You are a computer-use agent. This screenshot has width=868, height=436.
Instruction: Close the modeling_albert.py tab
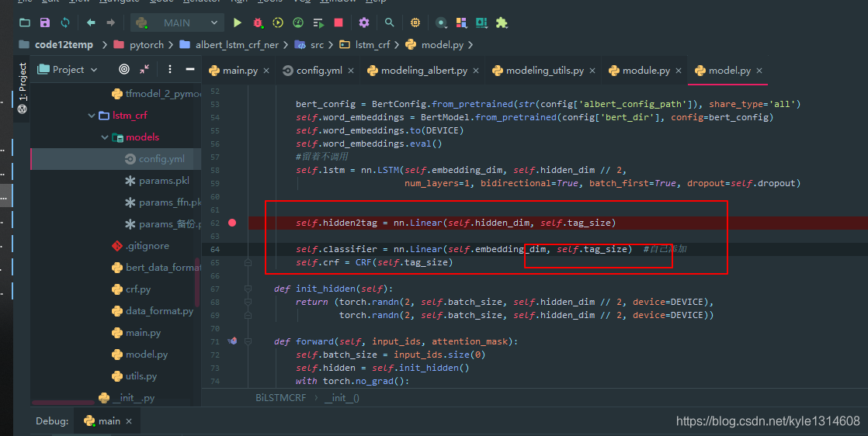click(476, 71)
